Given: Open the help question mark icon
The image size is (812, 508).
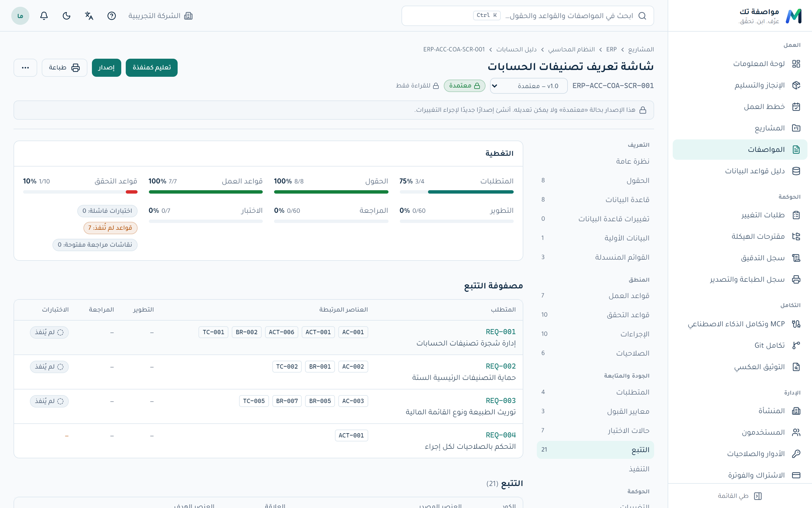Looking at the screenshot, I should 111,16.
